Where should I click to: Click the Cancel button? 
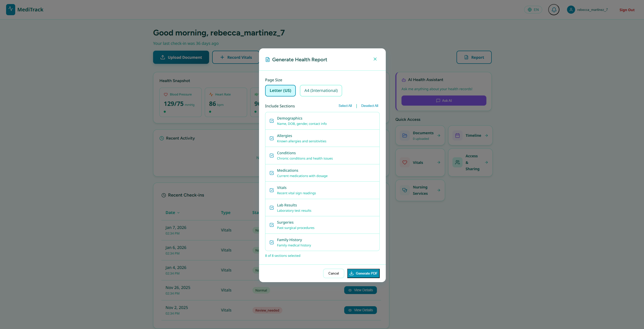click(x=333, y=273)
